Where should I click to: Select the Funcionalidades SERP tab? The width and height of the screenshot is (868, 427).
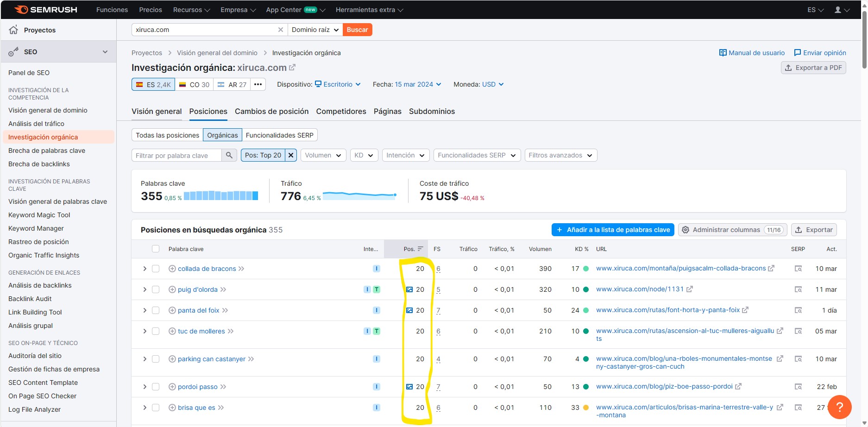279,135
